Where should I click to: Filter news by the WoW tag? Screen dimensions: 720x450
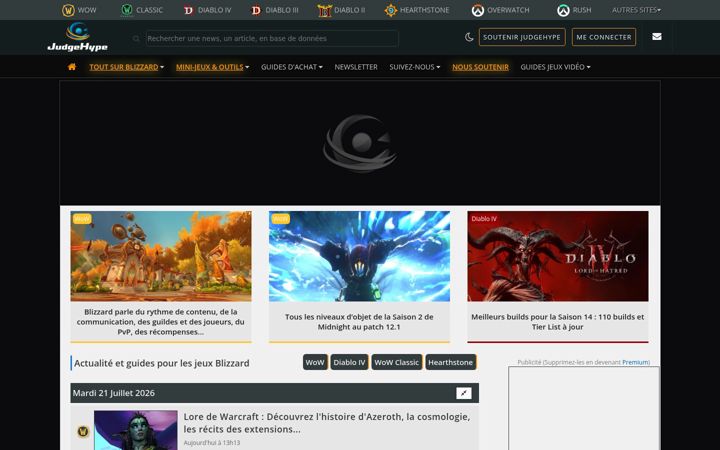(x=315, y=362)
